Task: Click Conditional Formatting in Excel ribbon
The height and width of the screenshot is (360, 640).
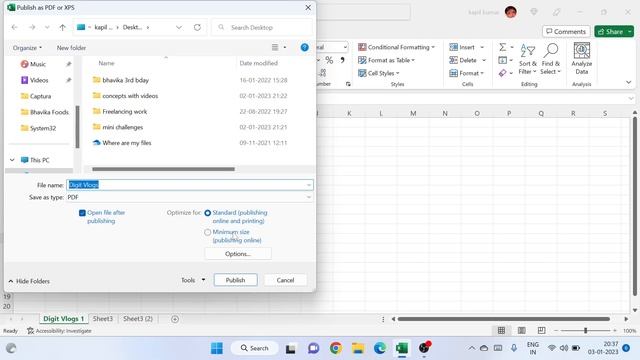Action: pos(396,47)
